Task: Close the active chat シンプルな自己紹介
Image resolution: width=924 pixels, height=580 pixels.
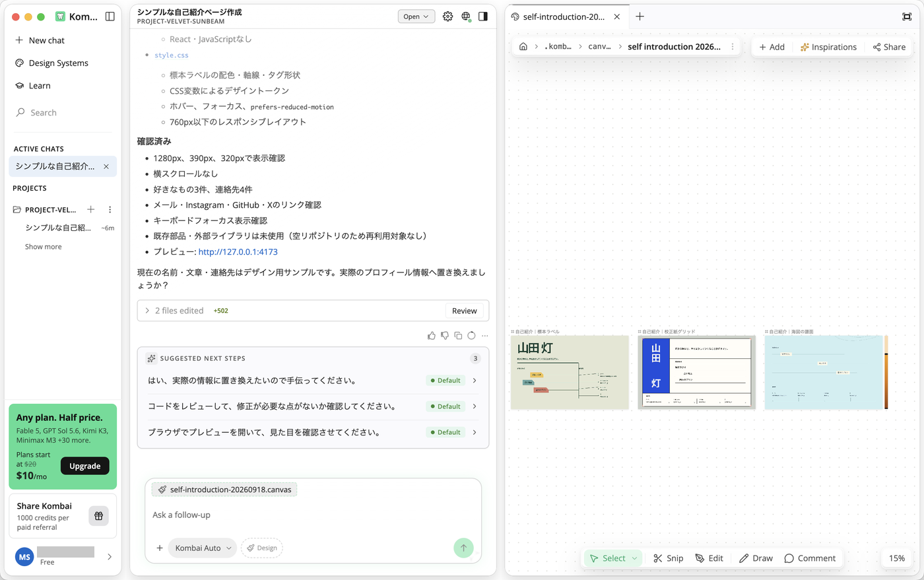Action: pyautogui.click(x=106, y=166)
